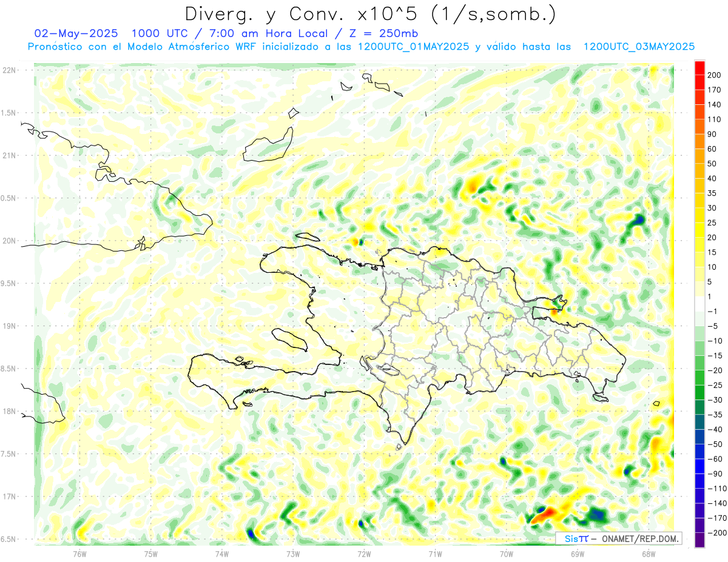Click the 21N latitude label
The width and height of the screenshot is (728, 562).
(9, 155)
